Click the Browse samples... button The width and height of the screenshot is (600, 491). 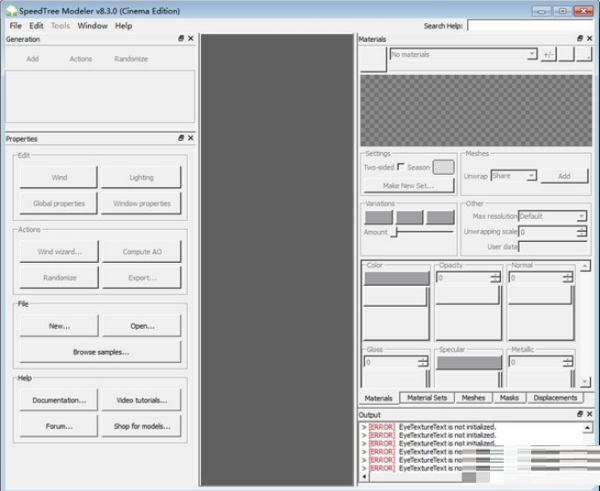[x=100, y=352]
